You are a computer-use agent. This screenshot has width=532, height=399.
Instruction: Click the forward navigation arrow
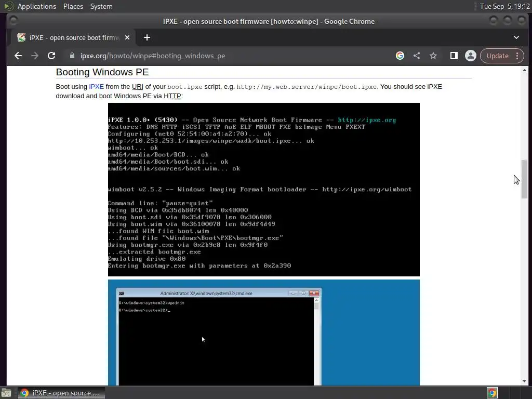(x=35, y=56)
